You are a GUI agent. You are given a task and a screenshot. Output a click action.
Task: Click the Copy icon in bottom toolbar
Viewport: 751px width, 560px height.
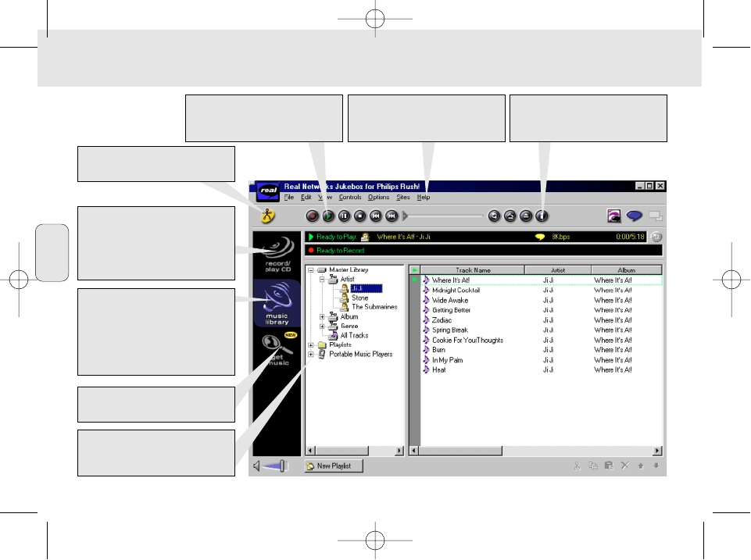point(593,465)
